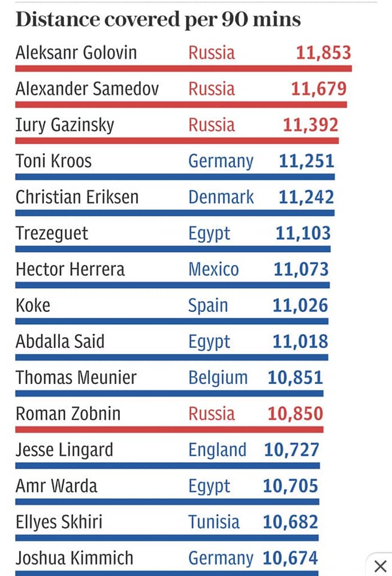The height and width of the screenshot is (576, 392).
Task: Click Roman Zobnin's red 10,850 value
Action: [295, 413]
